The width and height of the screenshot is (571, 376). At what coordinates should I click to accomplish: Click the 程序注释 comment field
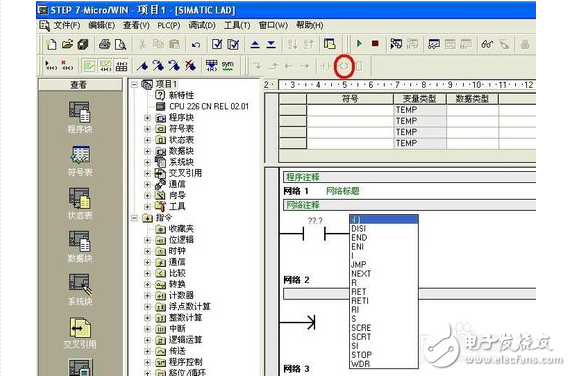point(409,177)
